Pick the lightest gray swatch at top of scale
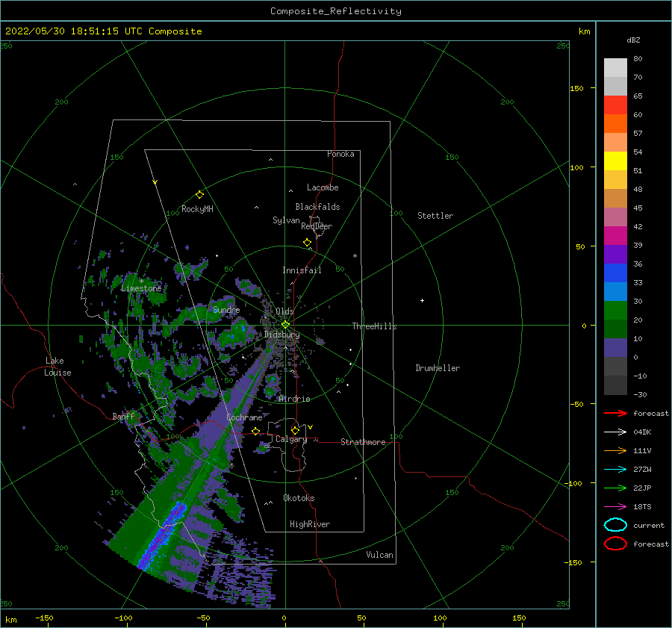 tap(615, 68)
